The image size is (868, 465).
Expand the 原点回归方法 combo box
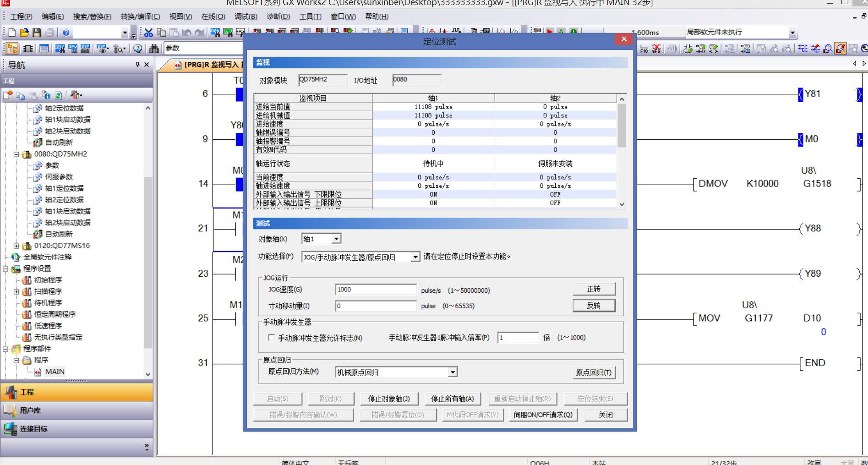click(453, 372)
